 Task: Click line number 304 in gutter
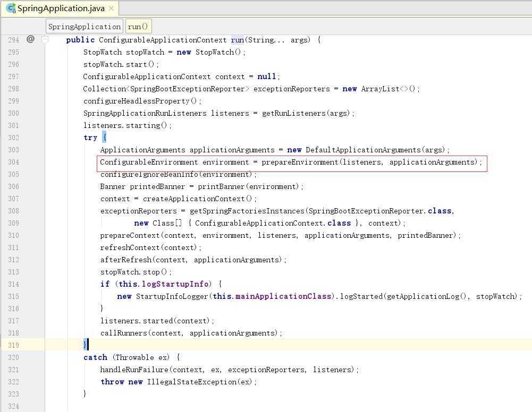pyautogui.click(x=14, y=162)
